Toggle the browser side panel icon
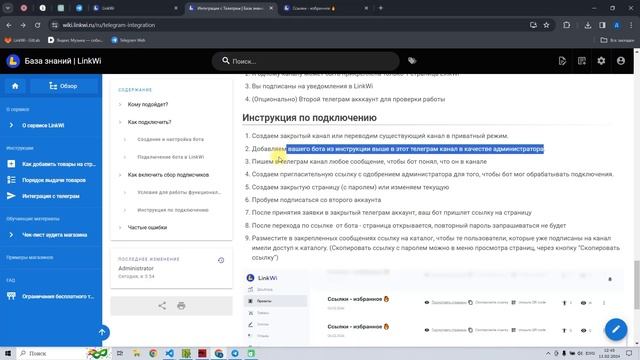This screenshot has width=640, height=360. [602, 25]
